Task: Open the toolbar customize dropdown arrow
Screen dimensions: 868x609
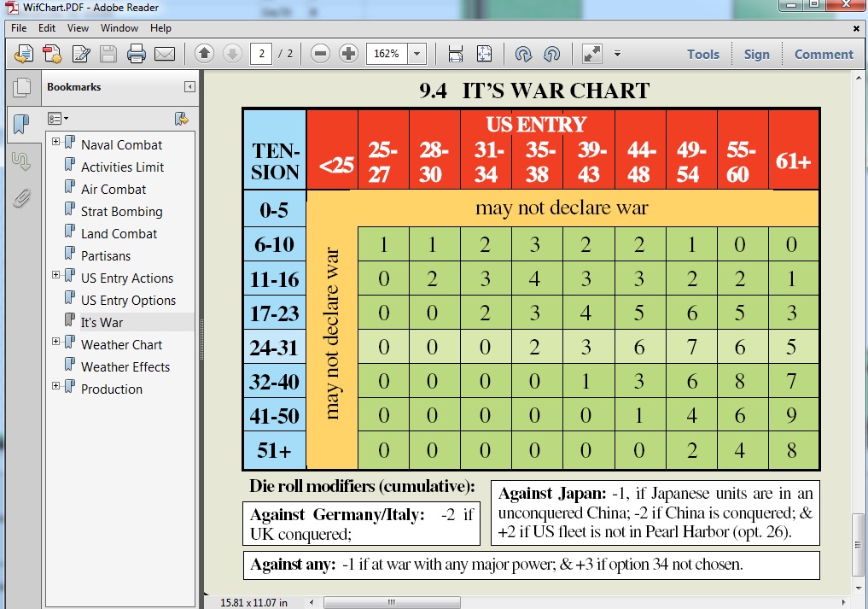Action: (617, 54)
